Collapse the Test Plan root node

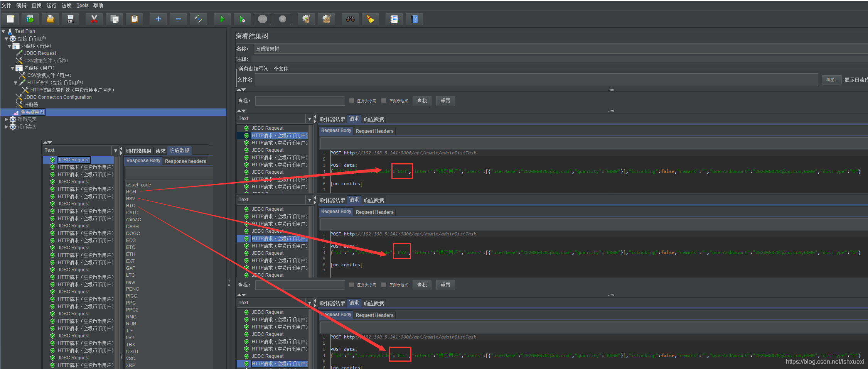tap(3, 31)
